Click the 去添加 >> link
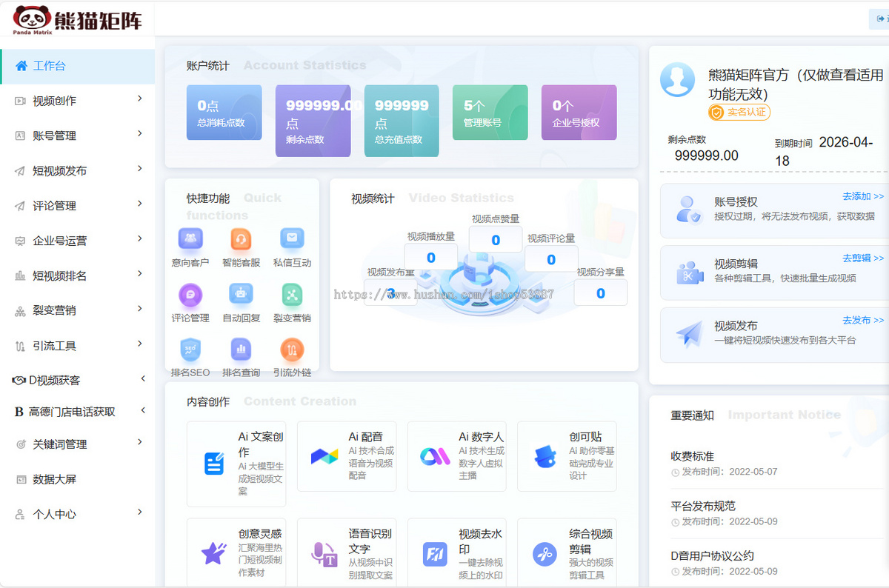 (863, 196)
